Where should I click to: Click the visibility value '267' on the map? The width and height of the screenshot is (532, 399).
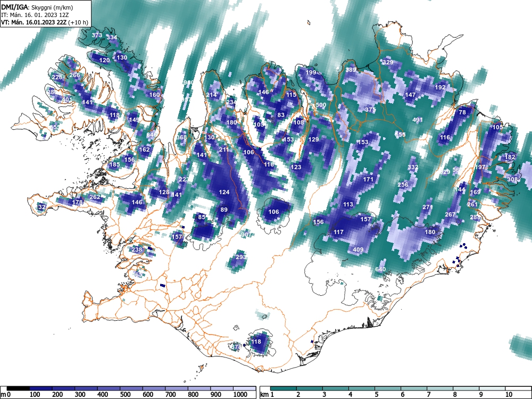click(x=450, y=215)
